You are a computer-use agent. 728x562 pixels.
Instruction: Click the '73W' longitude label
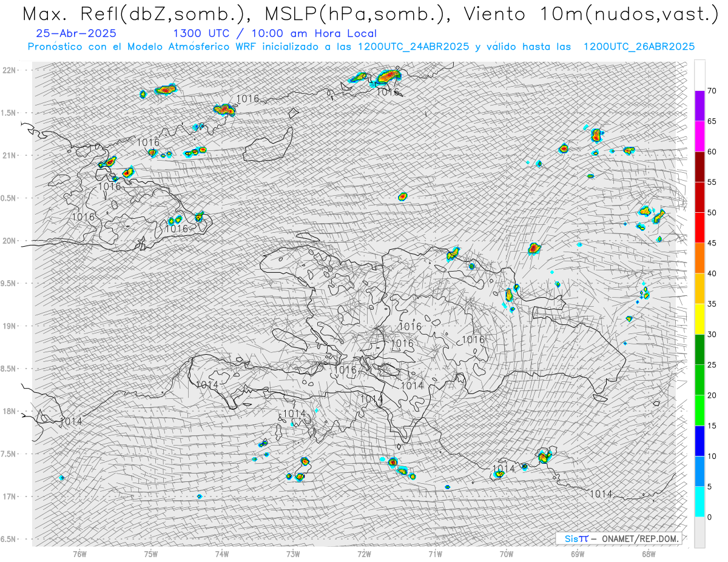tap(293, 553)
